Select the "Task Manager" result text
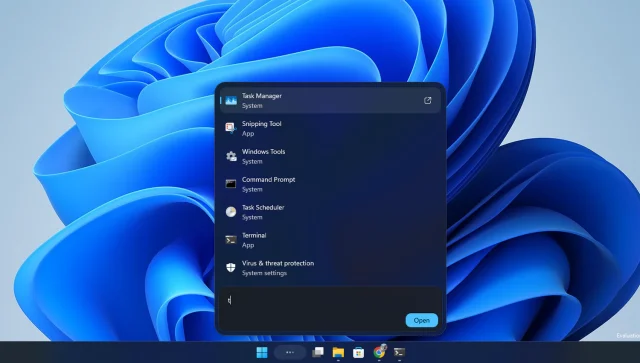Image resolution: width=640 pixels, height=363 pixels. 262,96
